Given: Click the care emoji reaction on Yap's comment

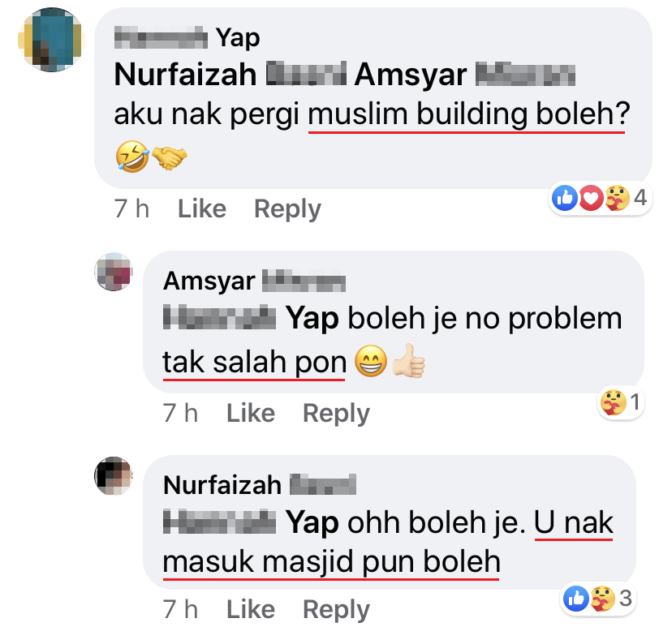Looking at the screenshot, I should coord(617,198).
